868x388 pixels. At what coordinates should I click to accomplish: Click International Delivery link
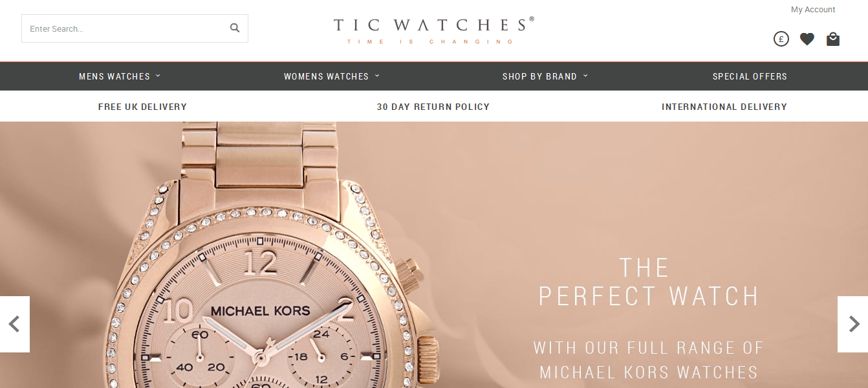(724, 107)
